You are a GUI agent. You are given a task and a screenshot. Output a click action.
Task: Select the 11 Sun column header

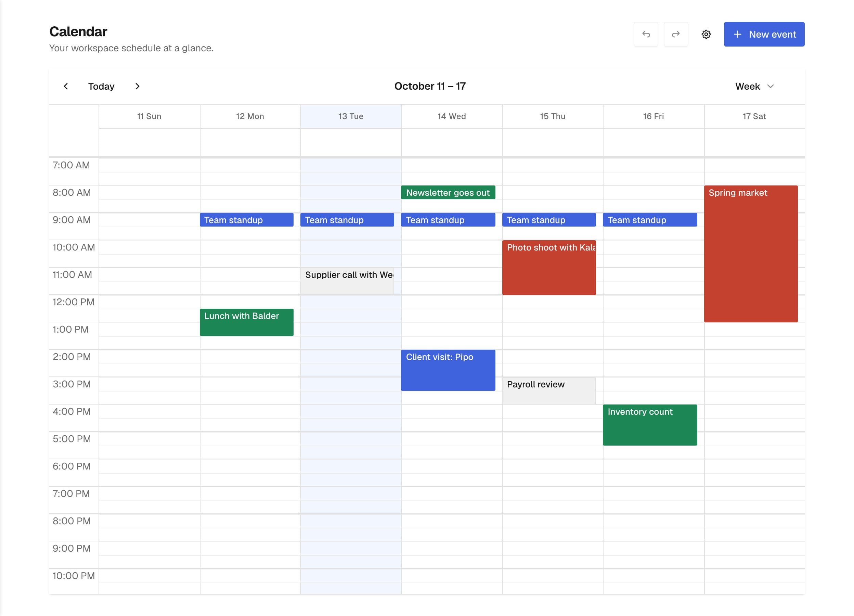tap(149, 116)
